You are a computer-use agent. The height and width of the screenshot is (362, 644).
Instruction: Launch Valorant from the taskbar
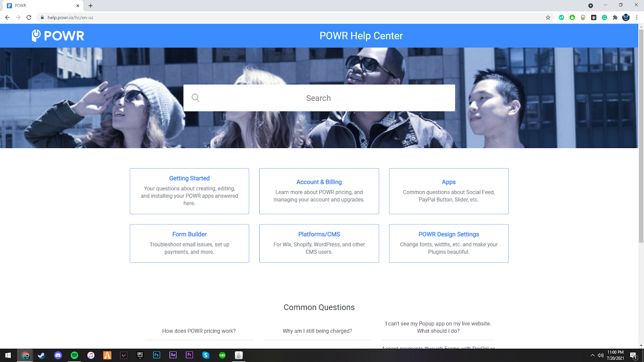124,355
